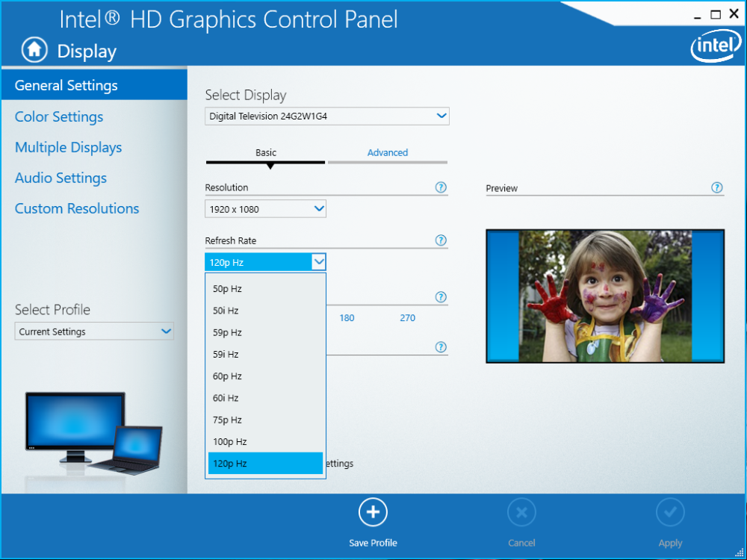Click the monitor and laptop illustration

tap(94, 433)
